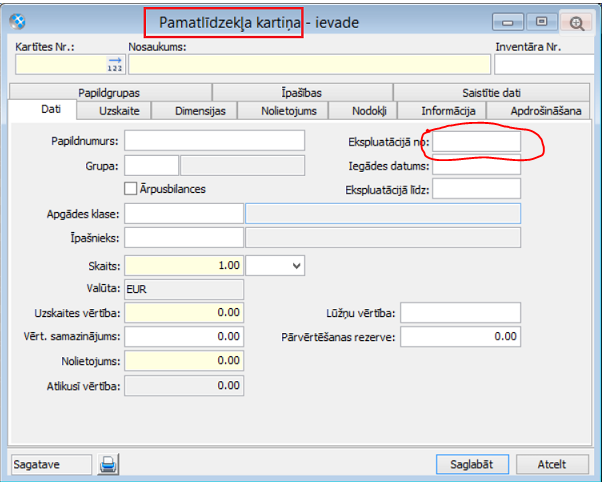
Task: Minimize the Pamatlīdzekļa kartiņa window
Action: [x=508, y=23]
